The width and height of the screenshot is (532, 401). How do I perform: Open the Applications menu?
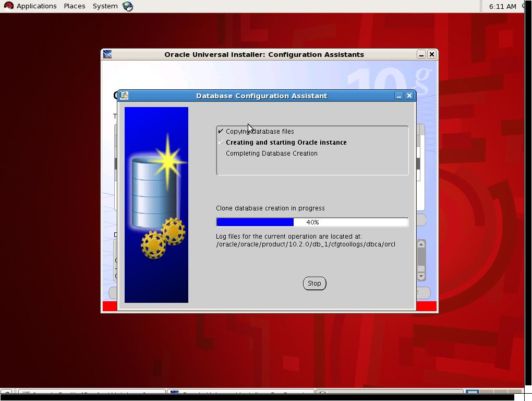click(x=37, y=6)
